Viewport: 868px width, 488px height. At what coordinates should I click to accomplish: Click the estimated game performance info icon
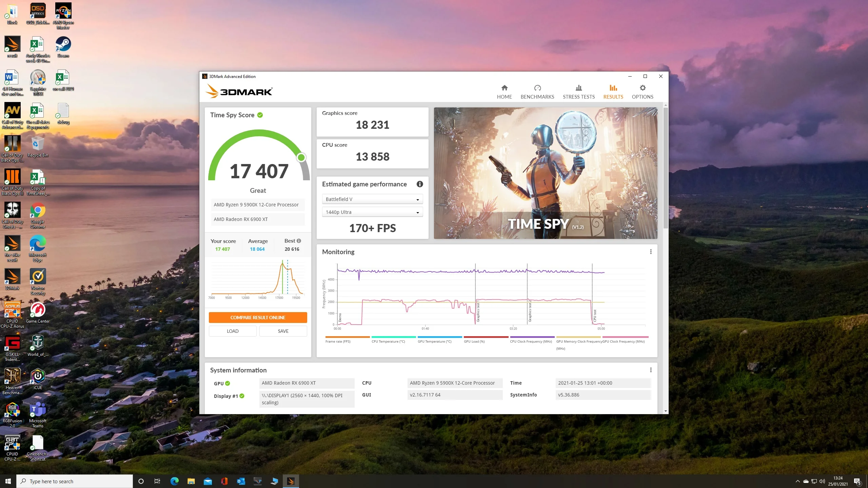[x=420, y=184]
